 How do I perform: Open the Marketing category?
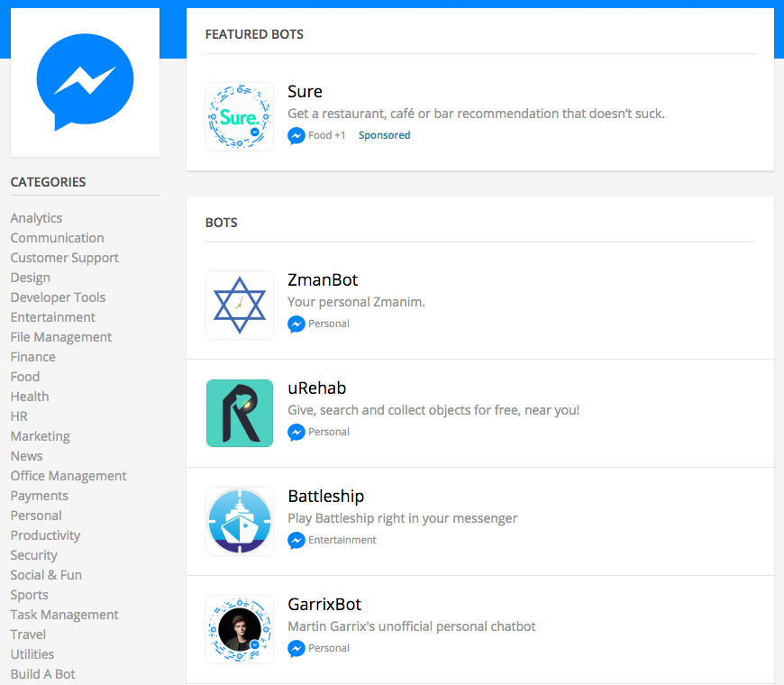41,436
